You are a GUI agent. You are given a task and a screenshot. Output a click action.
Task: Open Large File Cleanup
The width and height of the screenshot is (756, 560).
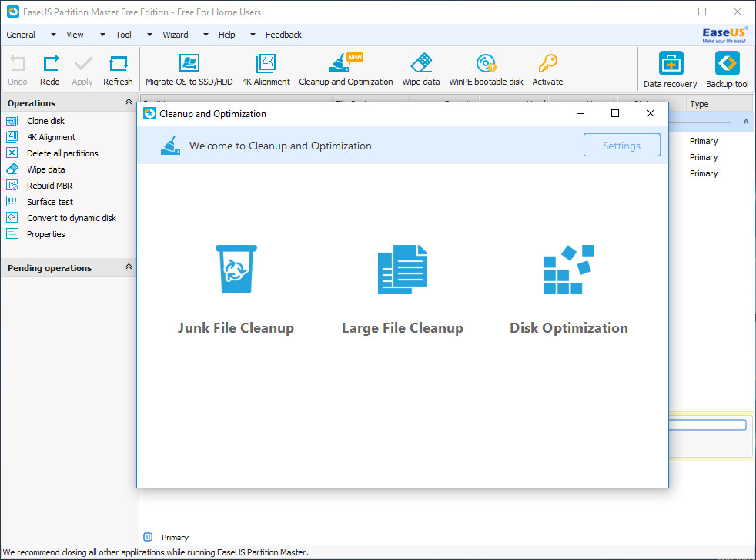point(403,290)
